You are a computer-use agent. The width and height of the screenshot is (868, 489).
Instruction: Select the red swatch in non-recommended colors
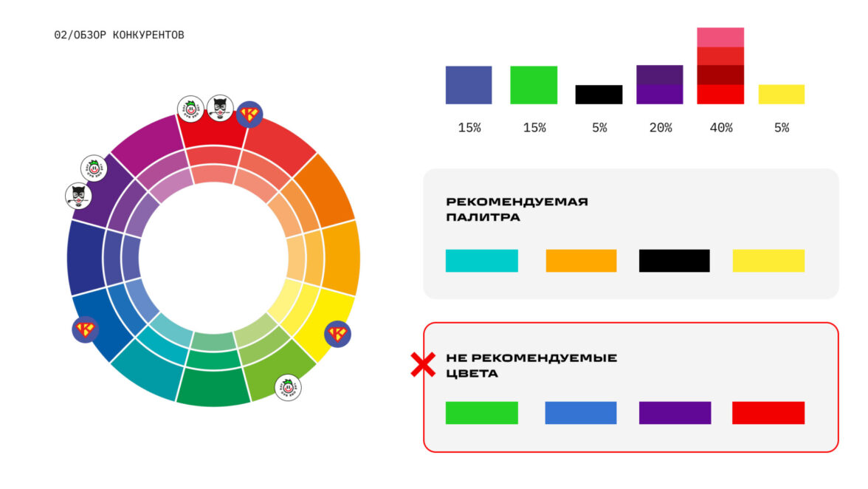point(768,413)
